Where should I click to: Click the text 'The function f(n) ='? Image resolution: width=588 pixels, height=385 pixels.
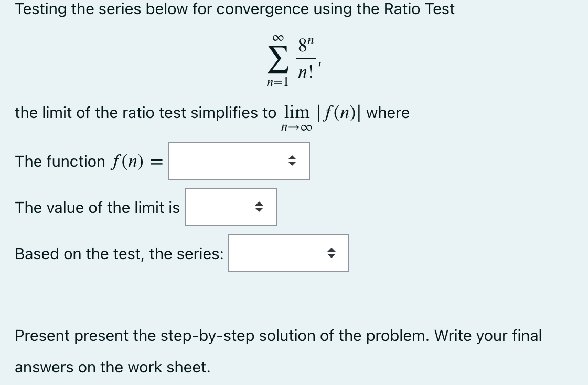click(84, 161)
